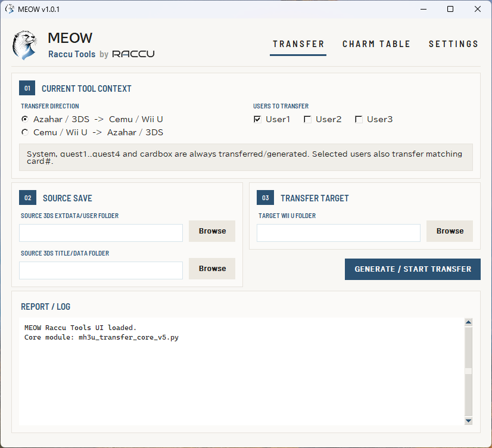Click the 'Raccu Tools' subtitle text

(72, 54)
